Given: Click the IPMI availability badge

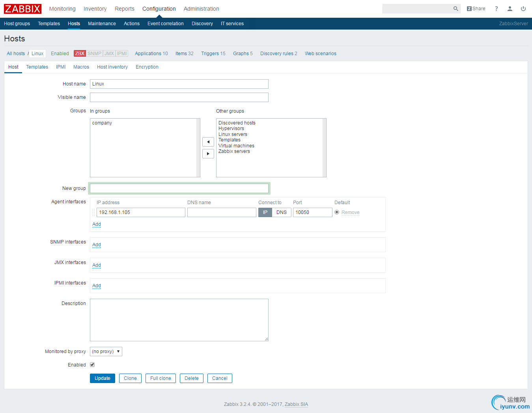Looking at the screenshot, I should pyautogui.click(x=122, y=54).
